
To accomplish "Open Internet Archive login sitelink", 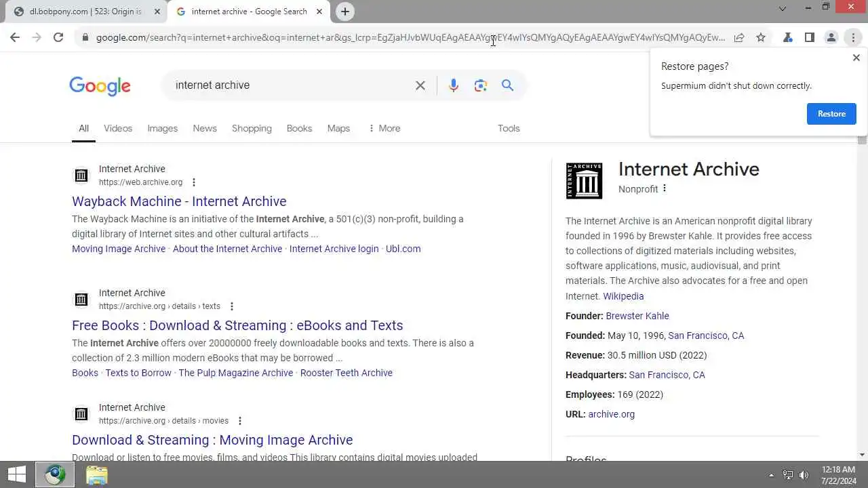I will pos(334,249).
